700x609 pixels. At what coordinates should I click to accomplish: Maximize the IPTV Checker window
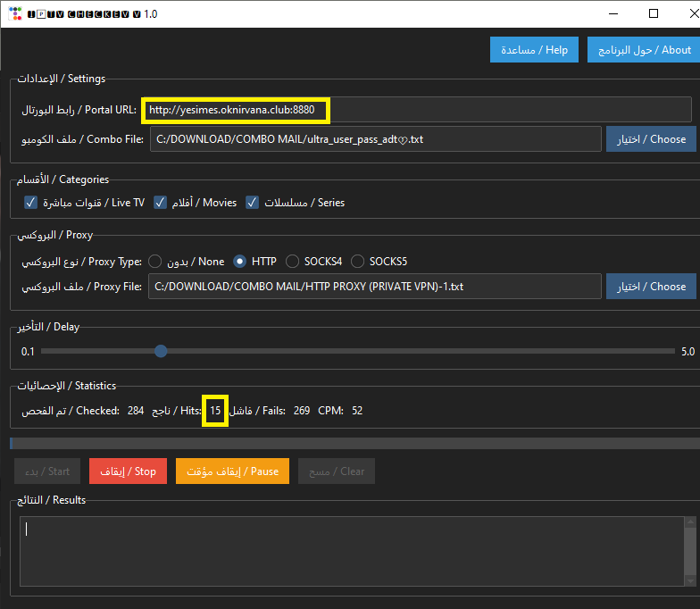click(654, 13)
